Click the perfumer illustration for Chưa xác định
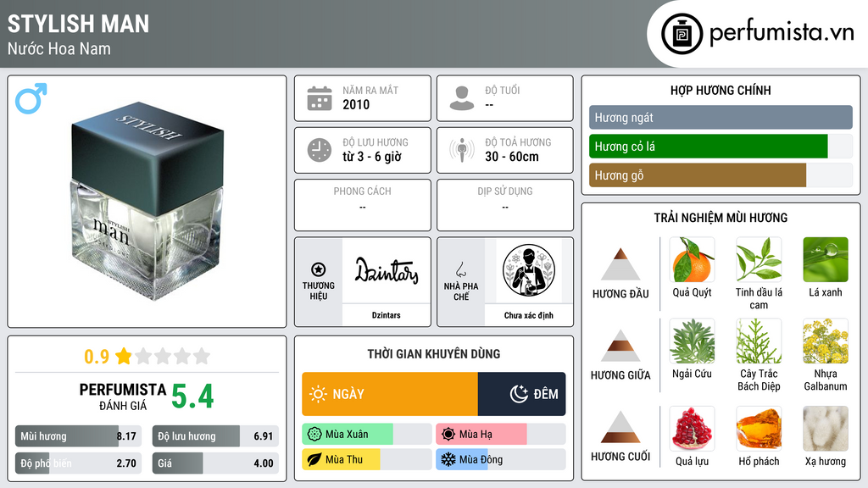Image resolution: width=868 pixels, height=488 pixels. tap(529, 270)
